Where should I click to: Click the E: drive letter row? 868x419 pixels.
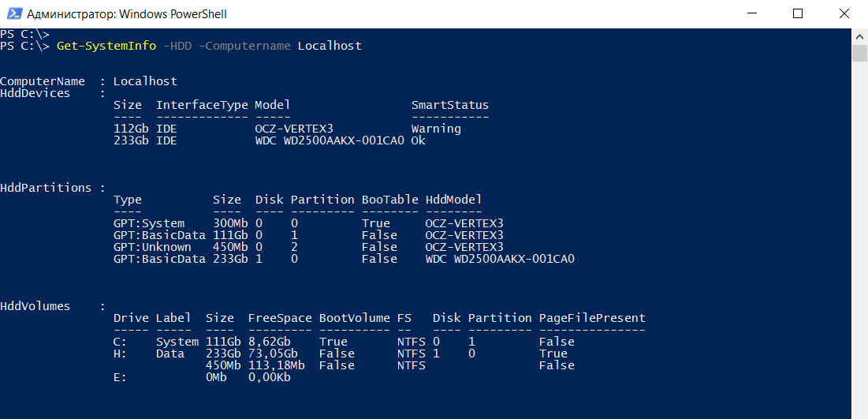[x=120, y=377]
